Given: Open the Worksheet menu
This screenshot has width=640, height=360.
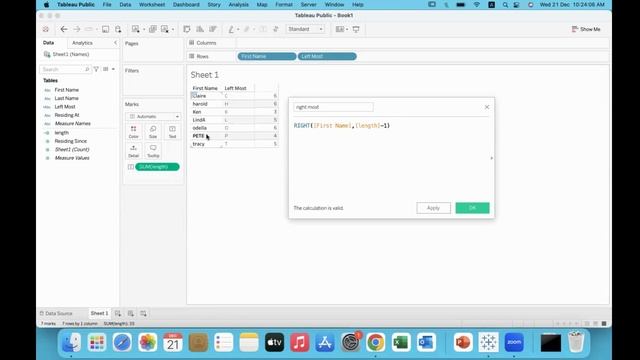Looking at the screenshot, I should click(x=152, y=4).
